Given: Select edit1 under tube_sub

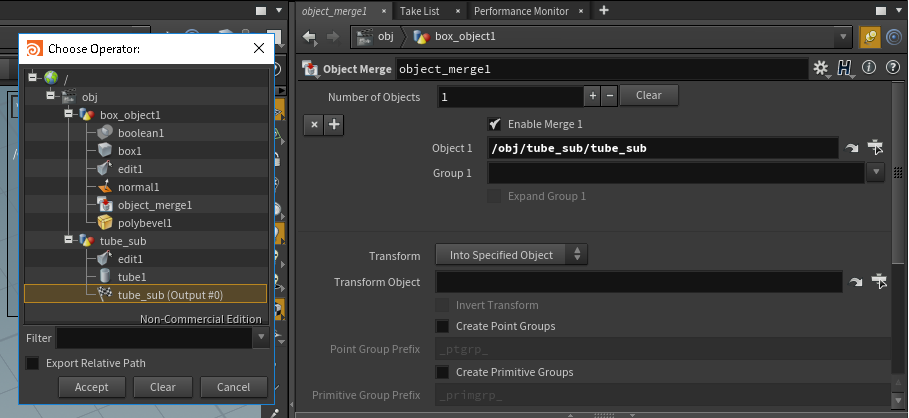Looking at the screenshot, I should [130, 259].
